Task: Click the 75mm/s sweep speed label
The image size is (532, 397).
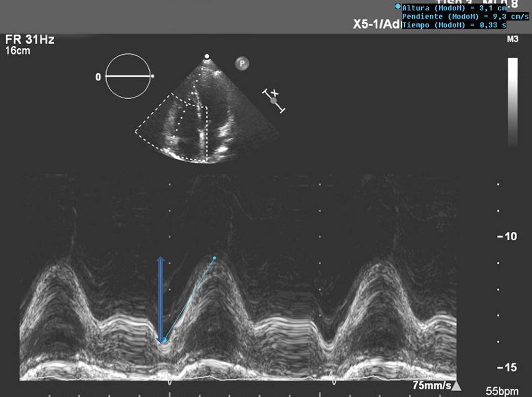Action: pos(432,385)
